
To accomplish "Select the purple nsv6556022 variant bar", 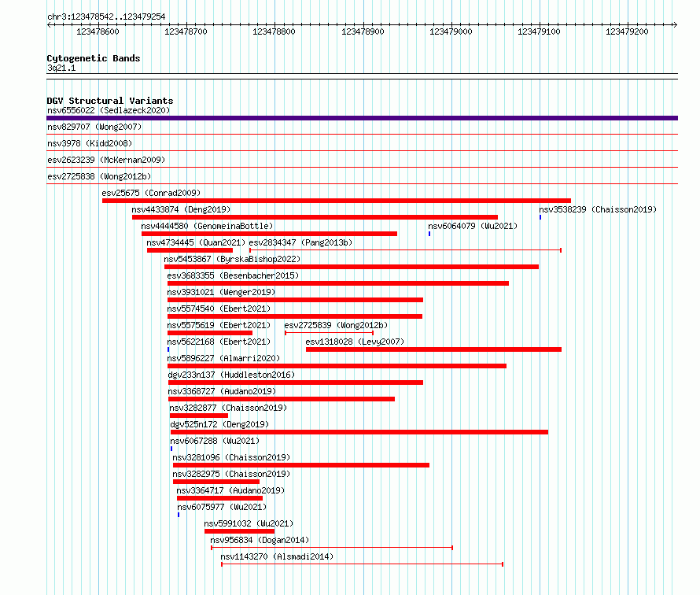I will (362, 118).
